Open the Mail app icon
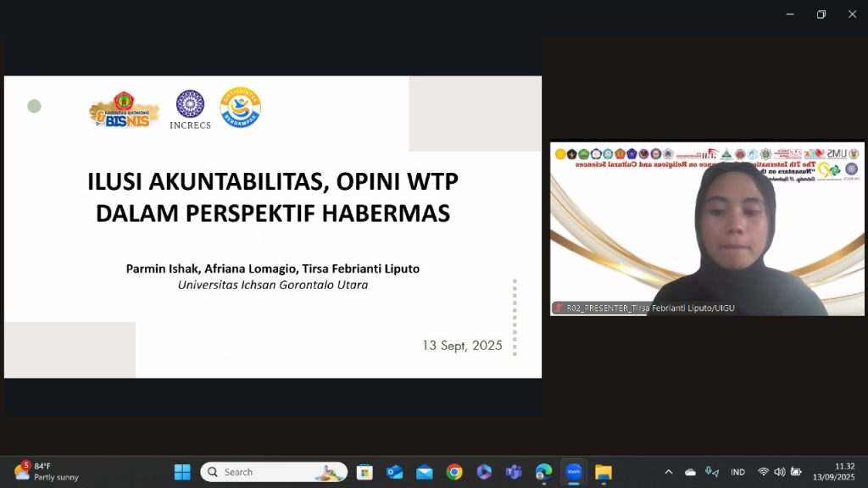The width and height of the screenshot is (868, 488). point(425,472)
